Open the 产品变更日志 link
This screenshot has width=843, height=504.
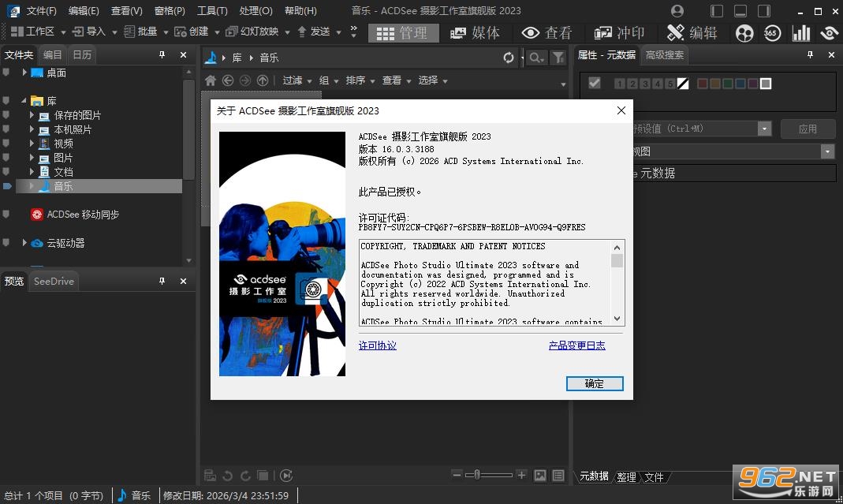(x=577, y=345)
